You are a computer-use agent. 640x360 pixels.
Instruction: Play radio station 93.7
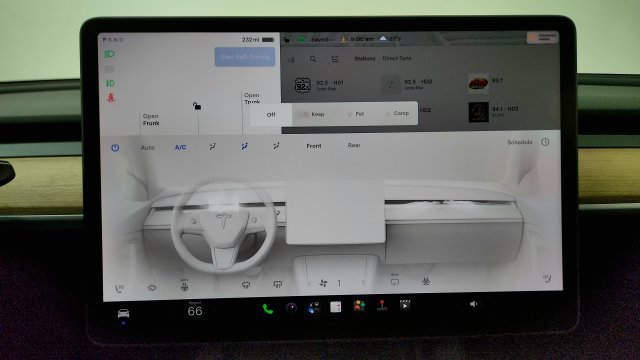coord(486,83)
